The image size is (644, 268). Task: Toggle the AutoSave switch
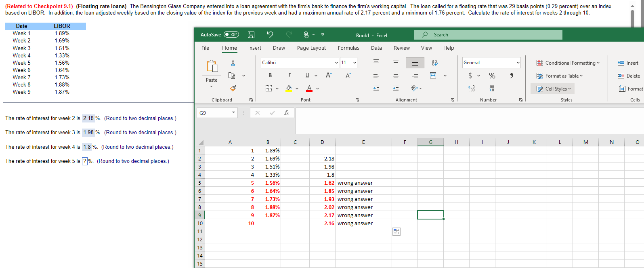[x=231, y=35]
